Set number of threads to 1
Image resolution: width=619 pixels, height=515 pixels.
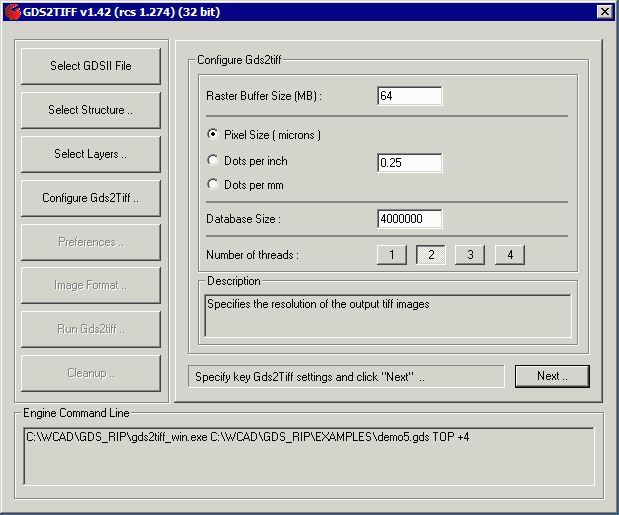coord(392,255)
